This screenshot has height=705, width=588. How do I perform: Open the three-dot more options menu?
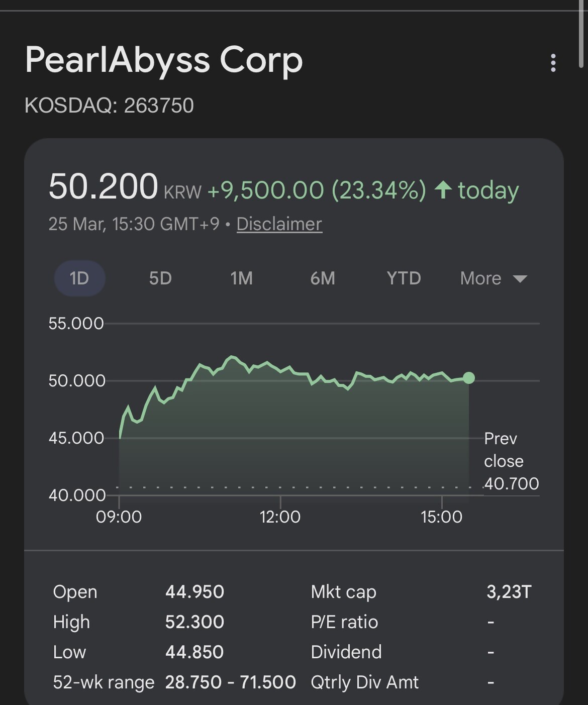(553, 63)
